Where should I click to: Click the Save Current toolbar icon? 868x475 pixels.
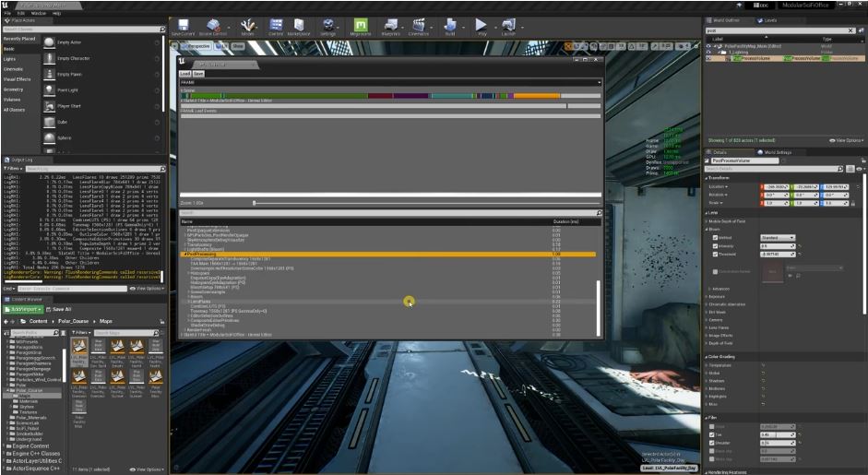(x=183, y=26)
